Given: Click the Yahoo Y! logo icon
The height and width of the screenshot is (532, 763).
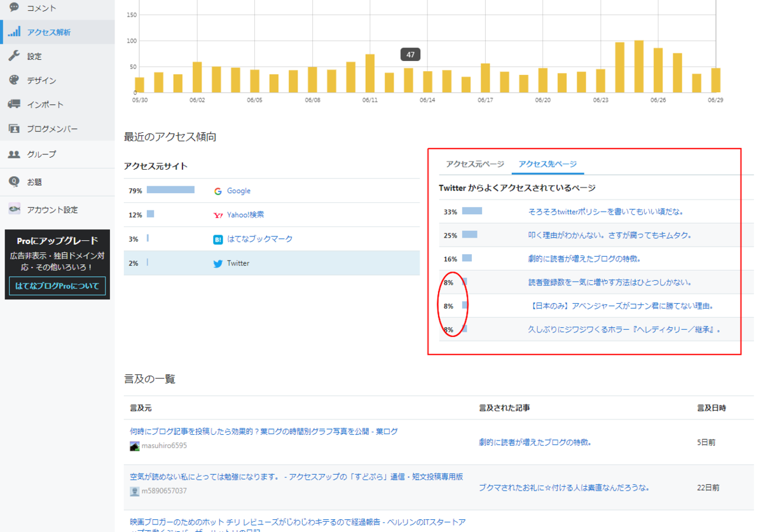Looking at the screenshot, I should [218, 215].
